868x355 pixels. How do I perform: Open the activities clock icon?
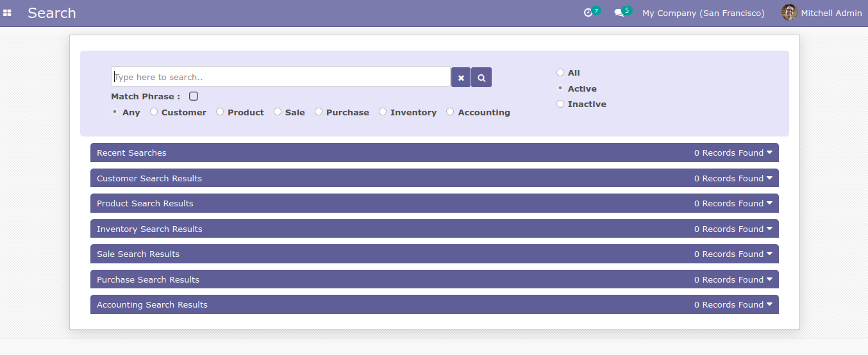(x=588, y=13)
